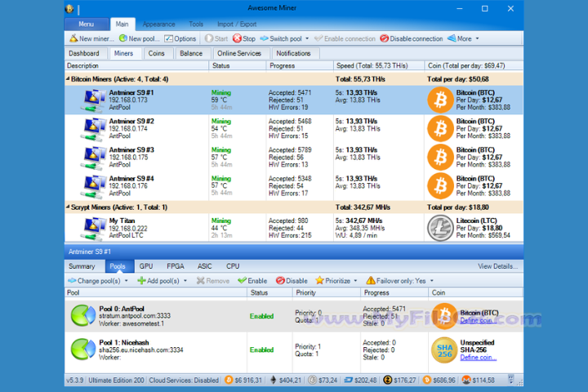
Task: Click the SHA 256 coin icon
Action: 444,350
